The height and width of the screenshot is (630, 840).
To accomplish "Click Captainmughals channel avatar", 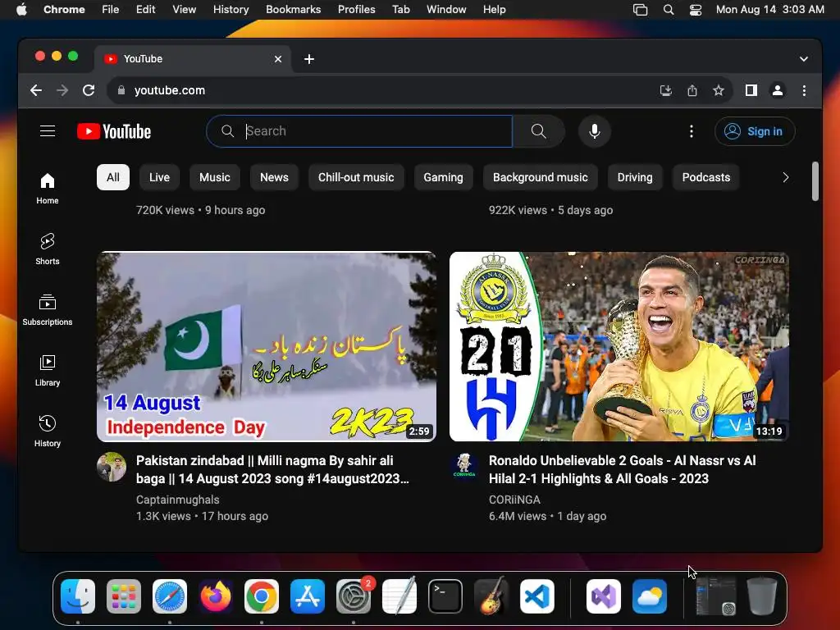I will tap(112, 467).
